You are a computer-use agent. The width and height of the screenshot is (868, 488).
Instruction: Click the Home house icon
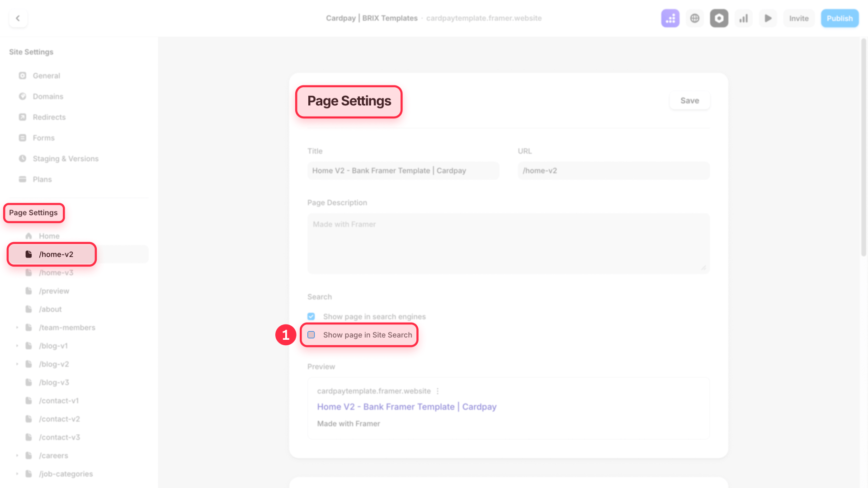(x=28, y=236)
